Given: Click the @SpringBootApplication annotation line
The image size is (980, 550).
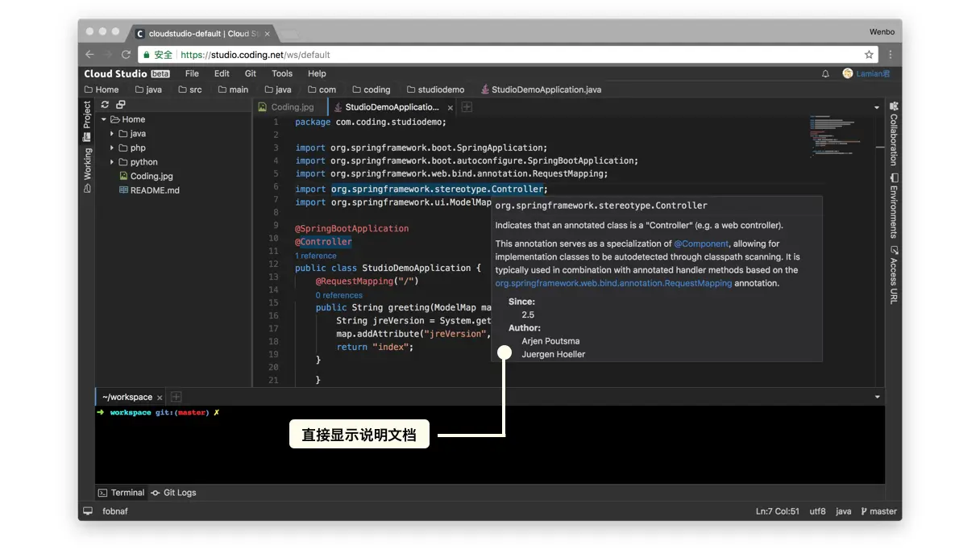Looking at the screenshot, I should 352,228.
